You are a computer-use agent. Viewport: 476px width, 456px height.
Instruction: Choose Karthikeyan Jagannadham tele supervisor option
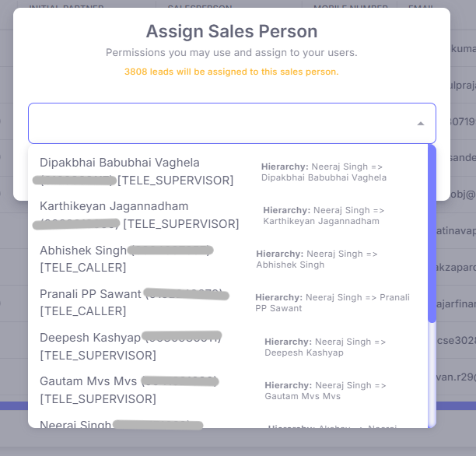coord(114,207)
